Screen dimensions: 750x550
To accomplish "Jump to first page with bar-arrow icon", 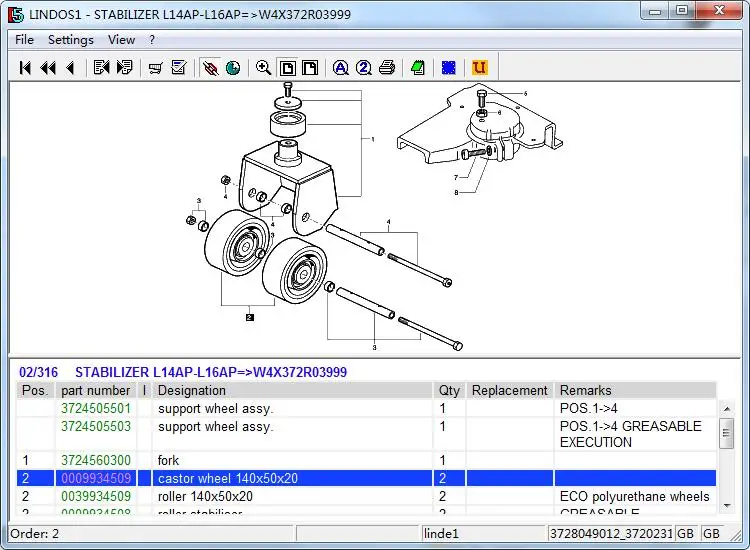I will (x=25, y=67).
